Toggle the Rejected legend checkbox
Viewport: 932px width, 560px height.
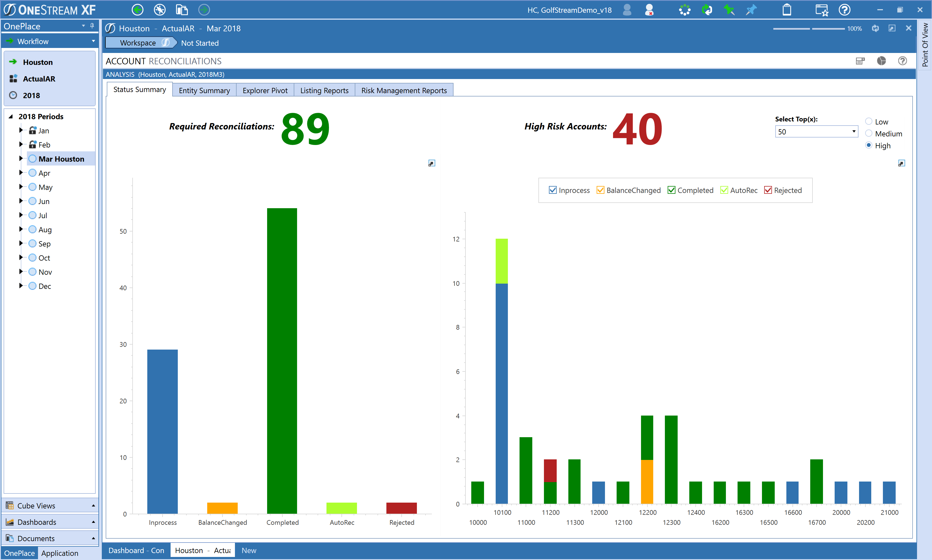tap(768, 190)
